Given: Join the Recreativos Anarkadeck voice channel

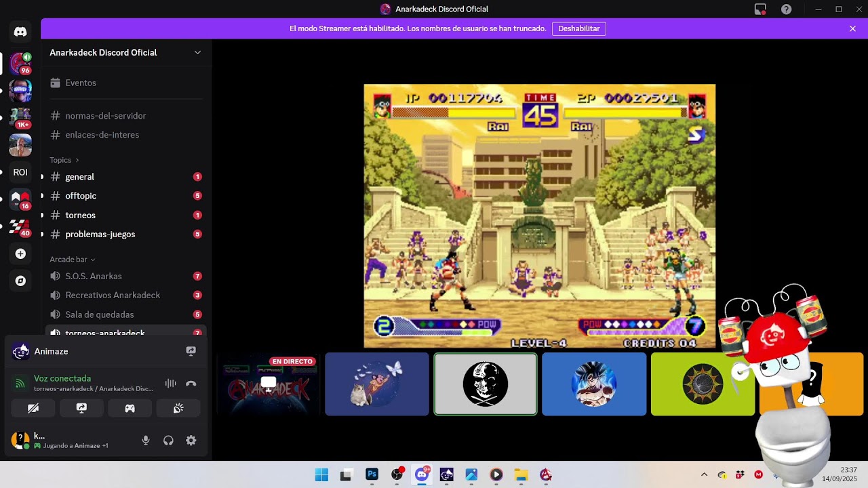Looking at the screenshot, I should coord(126,295).
